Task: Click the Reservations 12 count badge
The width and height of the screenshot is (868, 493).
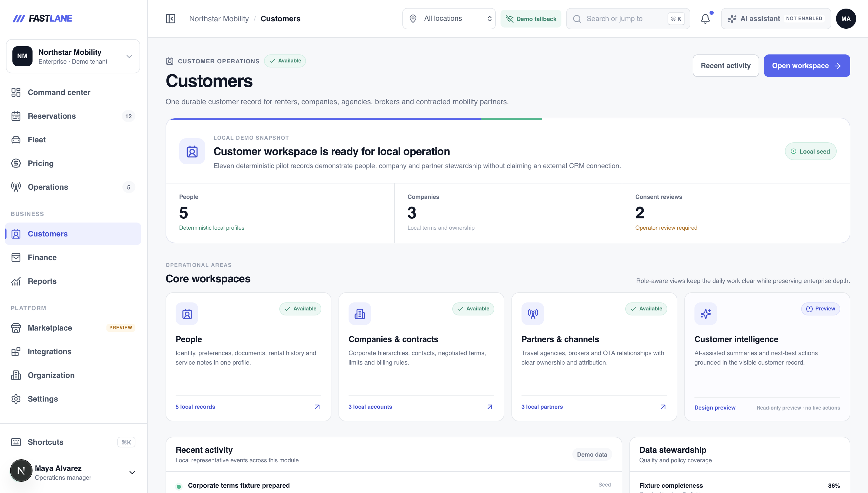Action: coord(129,116)
